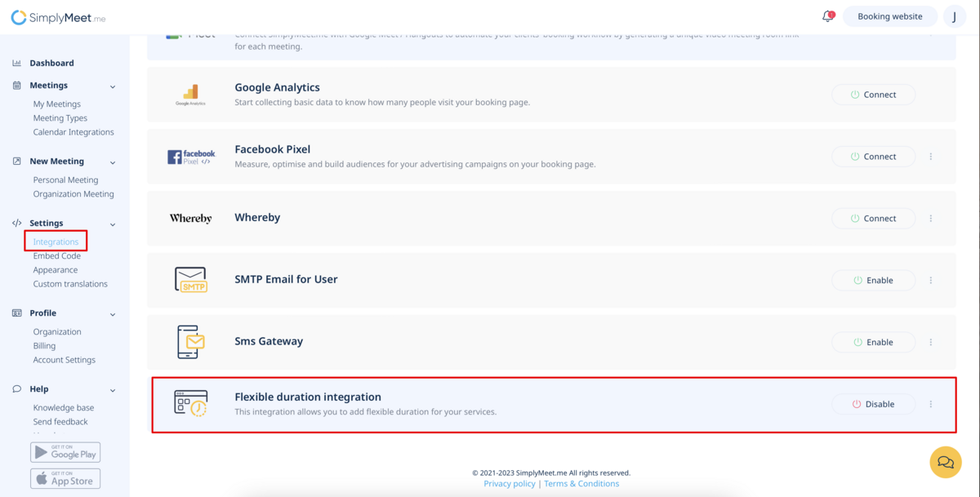
Task: Open the live chat bubble
Action: point(945,462)
